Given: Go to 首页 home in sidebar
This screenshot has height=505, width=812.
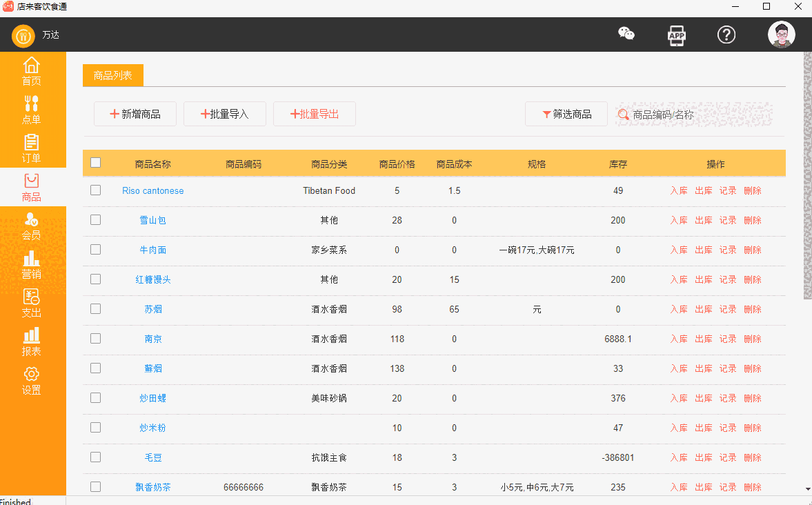Looking at the screenshot, I should [32, 72].
